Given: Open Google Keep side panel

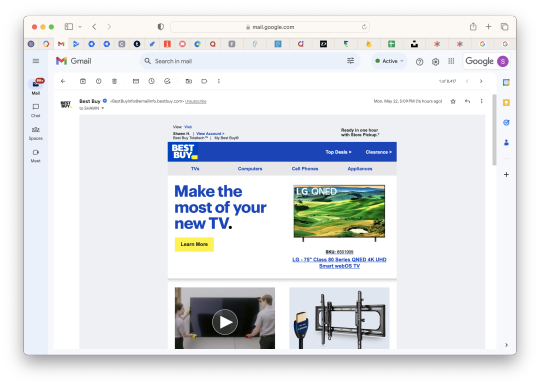Looking at the screenshot, I should click(x=506, y=103).
